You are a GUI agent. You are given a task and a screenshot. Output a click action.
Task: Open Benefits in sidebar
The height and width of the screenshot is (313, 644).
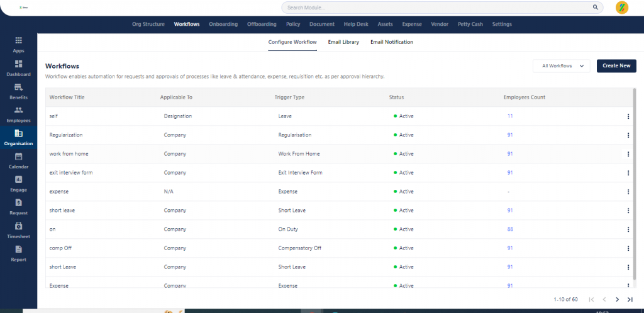coord(18,92)
